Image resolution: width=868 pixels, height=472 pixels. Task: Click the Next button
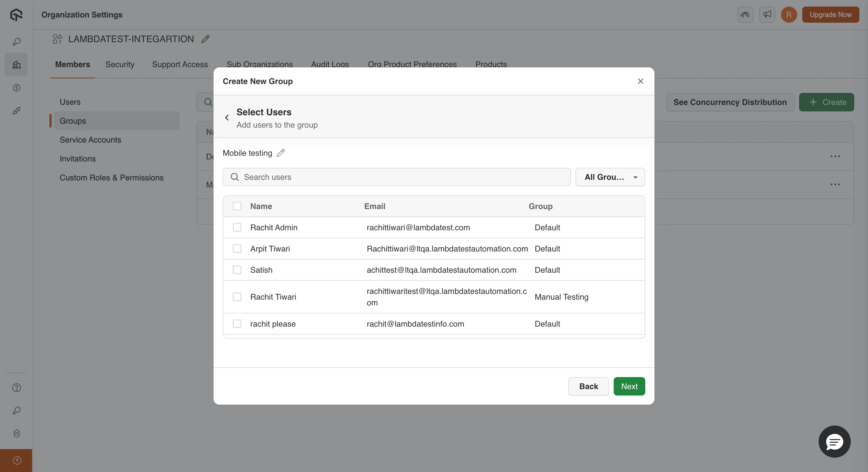coord(629,386)
